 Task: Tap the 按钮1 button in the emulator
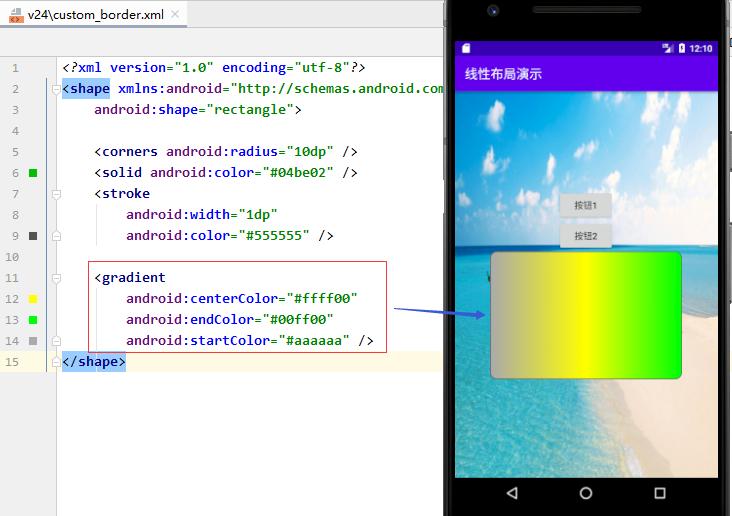point(585,205)
